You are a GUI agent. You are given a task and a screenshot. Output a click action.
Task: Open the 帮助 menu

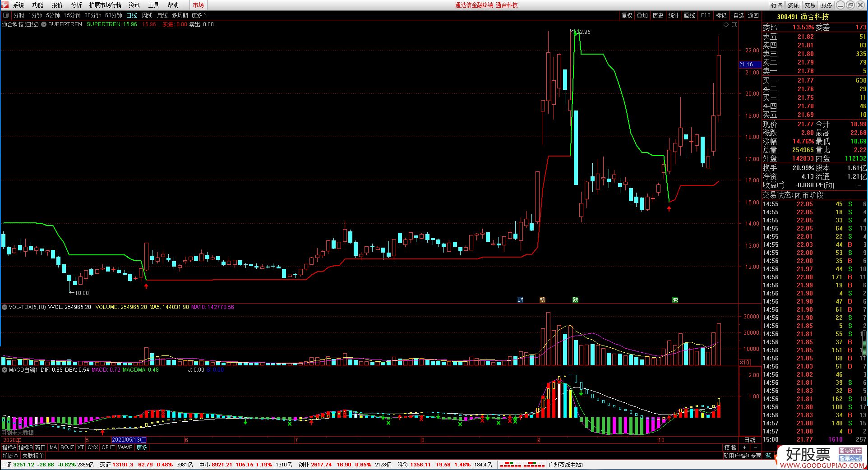[173, 5]
